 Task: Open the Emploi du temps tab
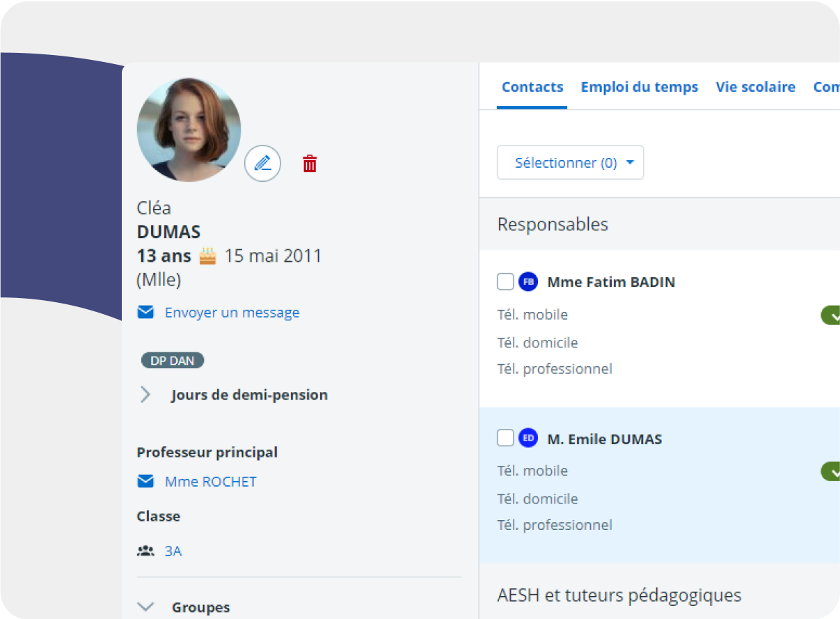(640, 87)
